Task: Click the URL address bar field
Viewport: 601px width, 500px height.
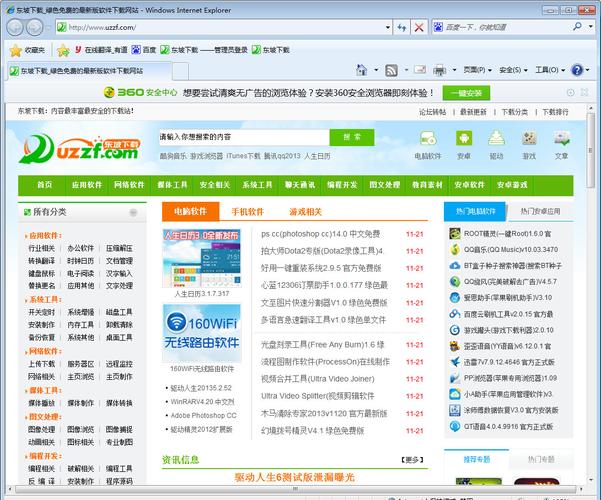Action: 224,27
